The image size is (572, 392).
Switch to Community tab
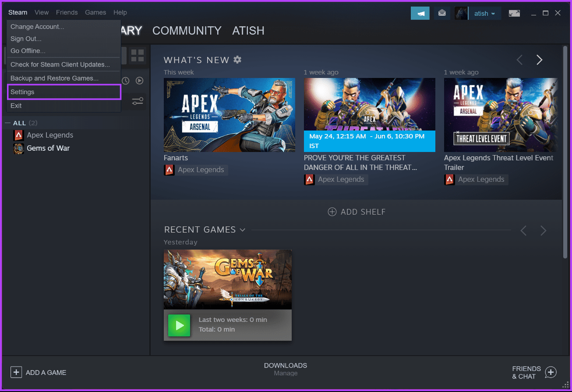(187, 31)
